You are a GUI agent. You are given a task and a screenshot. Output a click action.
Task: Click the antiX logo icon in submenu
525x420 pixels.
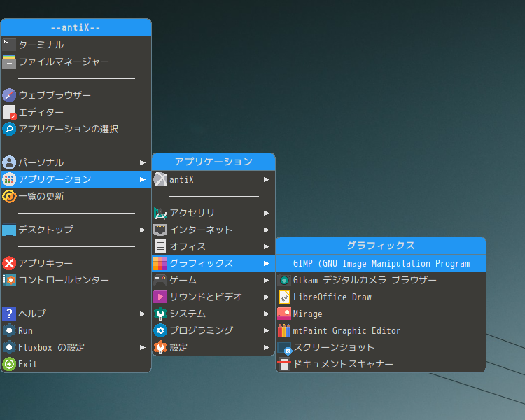tap(160, 179)
